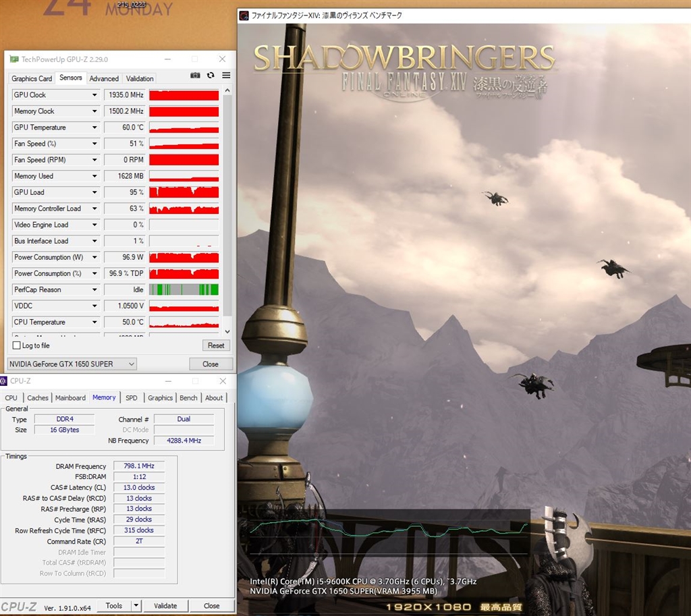691x616 pixels.
Task: Open the Video Engine Load dropdown
Action: (x=94, y=225)
